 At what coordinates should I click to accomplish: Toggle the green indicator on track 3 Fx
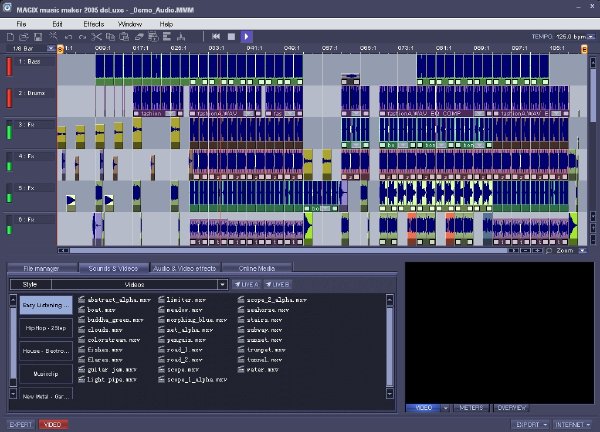pyautogui.click(x=9, y=132)
